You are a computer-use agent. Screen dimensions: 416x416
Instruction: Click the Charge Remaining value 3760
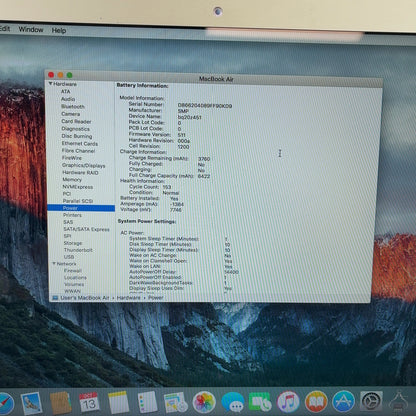click(x=204, y=159)
